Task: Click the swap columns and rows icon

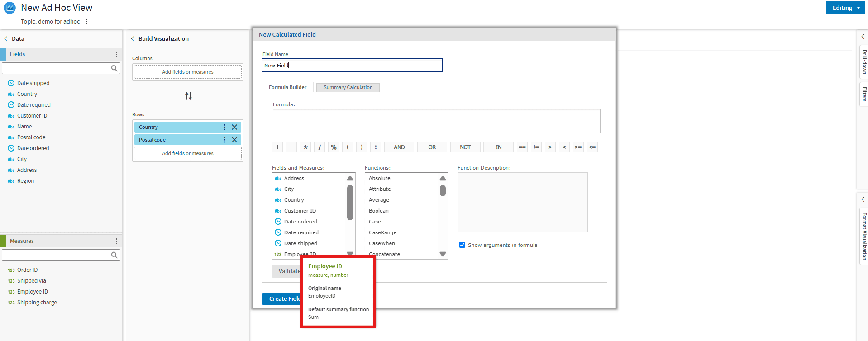Action: [x=188, y=96]
